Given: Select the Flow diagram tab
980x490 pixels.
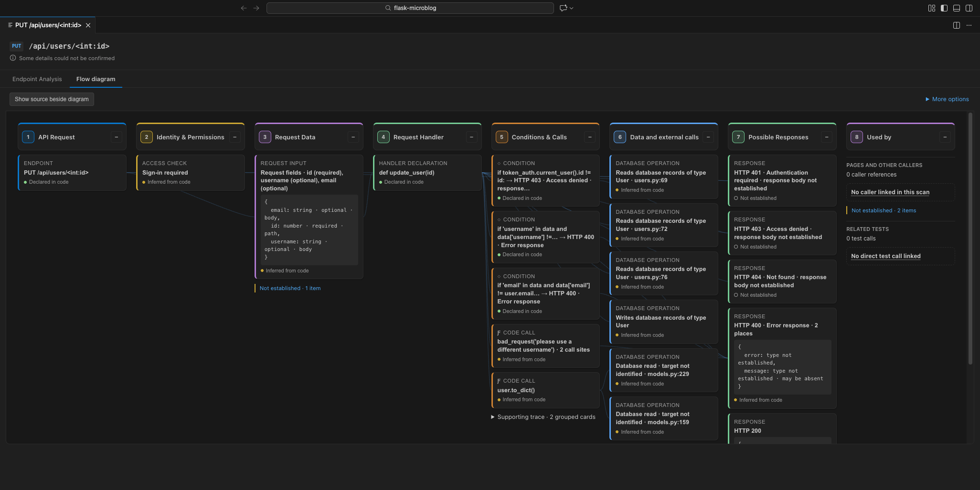Looking at the screenshot, I should [x=96, y=79].
